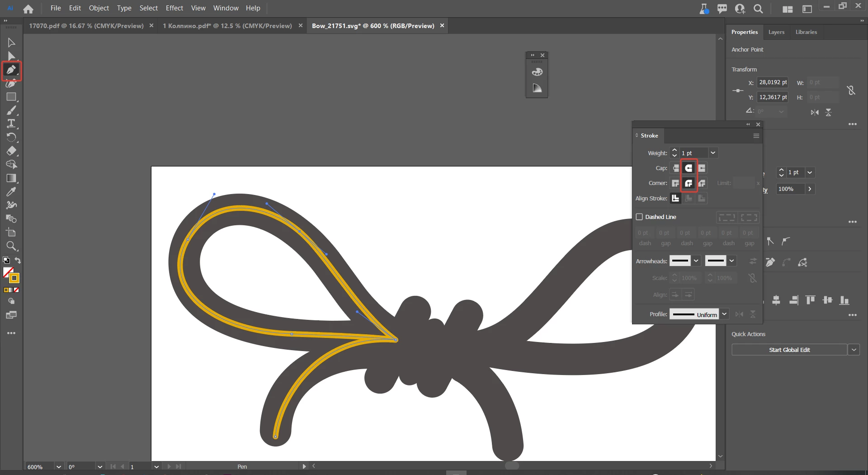
Task: Open the stroke Weight dropdown
Action: click(713, 153)
